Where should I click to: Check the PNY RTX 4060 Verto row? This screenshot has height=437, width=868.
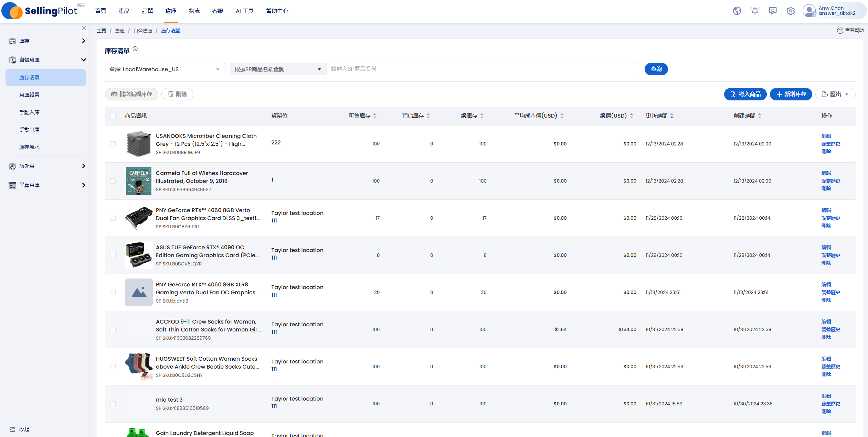tap(113, 218)
